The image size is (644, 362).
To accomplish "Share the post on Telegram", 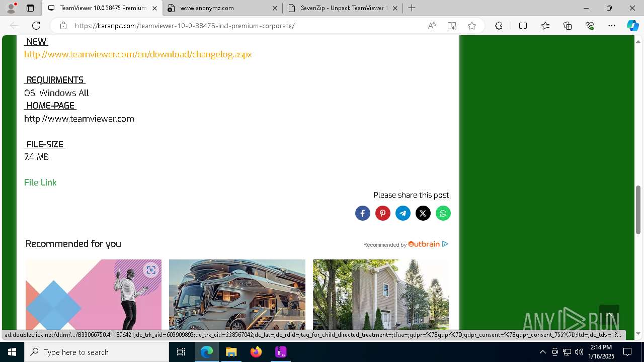I will tap(403, 213).
